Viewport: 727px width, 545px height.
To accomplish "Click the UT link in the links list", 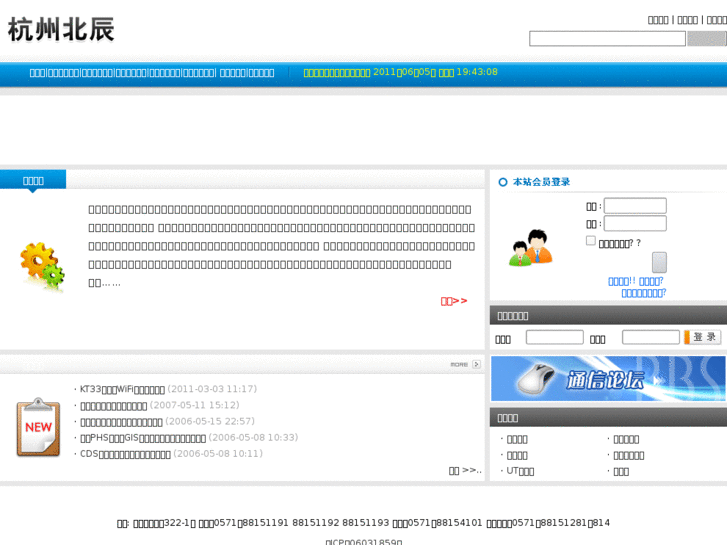I will [x=520, y=471].
